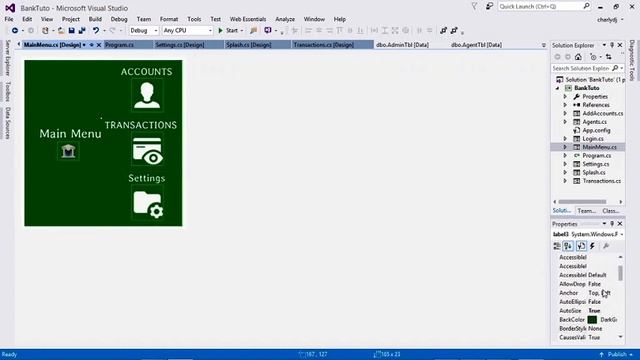Open the File menu
The width and height of the screenshot is (640, 360).
point(9,19)
